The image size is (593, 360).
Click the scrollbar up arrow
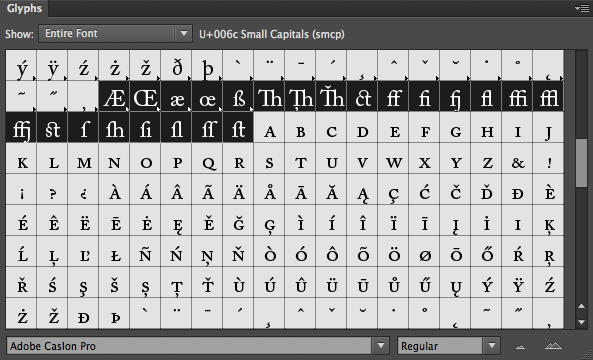(x=582, y=306)
